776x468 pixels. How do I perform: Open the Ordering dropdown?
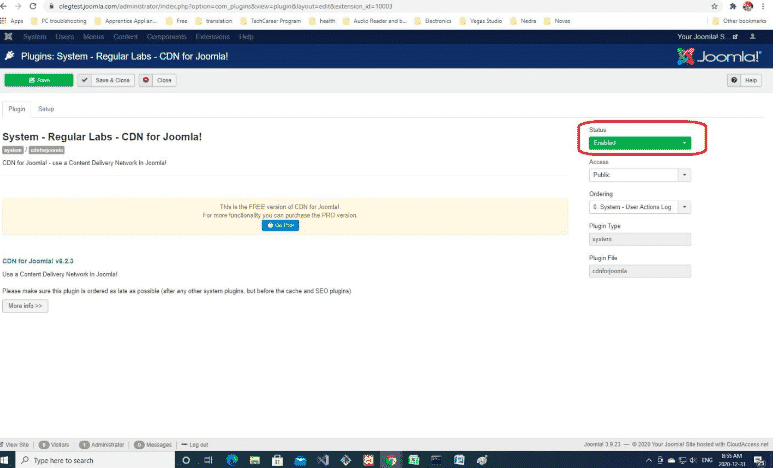pyautogui.click(x=639, y=207)
